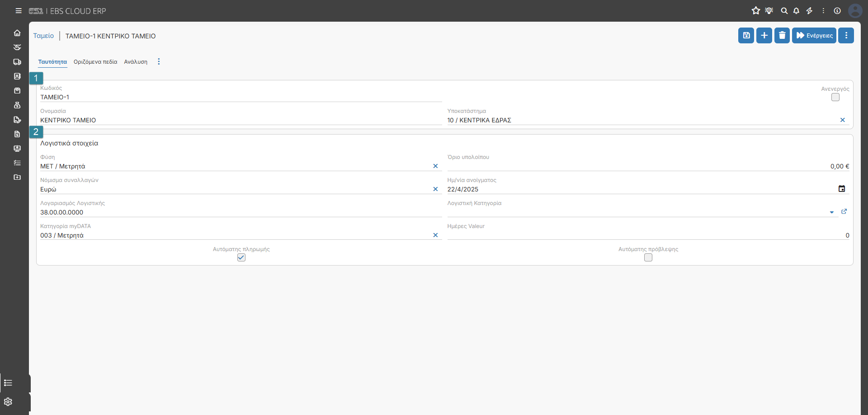This screenshot has height=415, width=868.
Task: Go to Home in the sidebar
Action: (17, 33)
